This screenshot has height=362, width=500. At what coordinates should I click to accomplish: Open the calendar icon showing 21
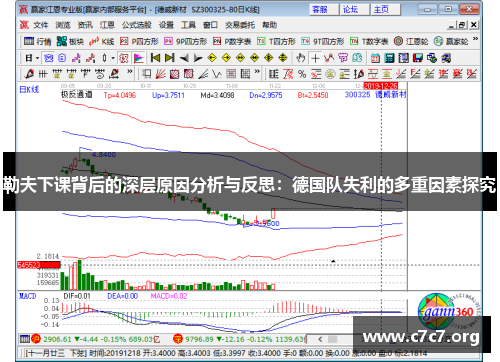375,58
